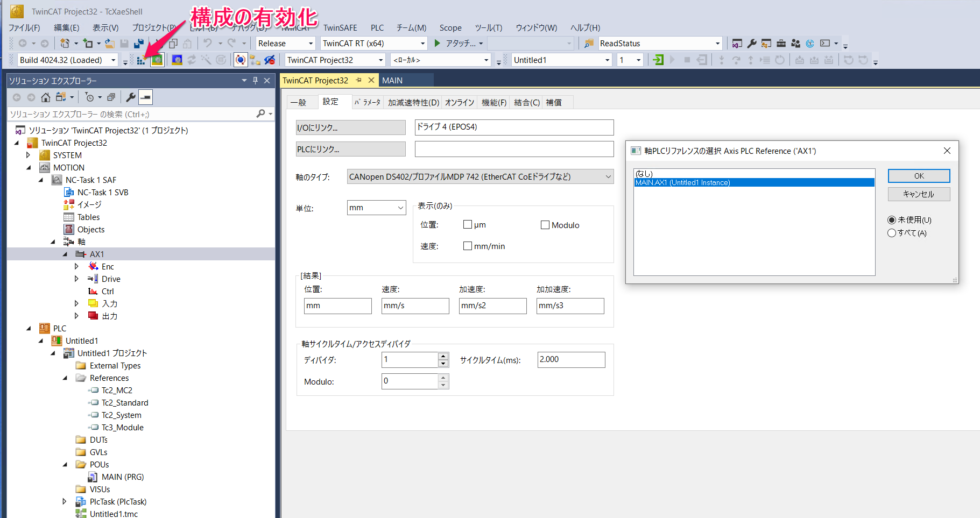Enable the μm position checkbox
980x518 pixels.
[468, 225]
